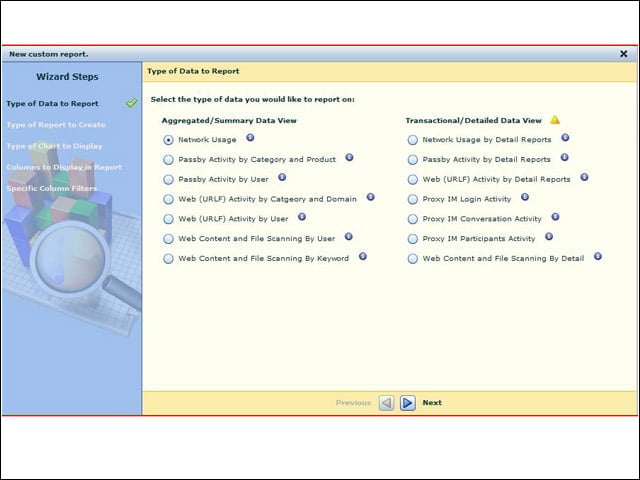Select Passby Activity by Category and Product
This screenshot has height=480, width=640.
click(168, 160)
